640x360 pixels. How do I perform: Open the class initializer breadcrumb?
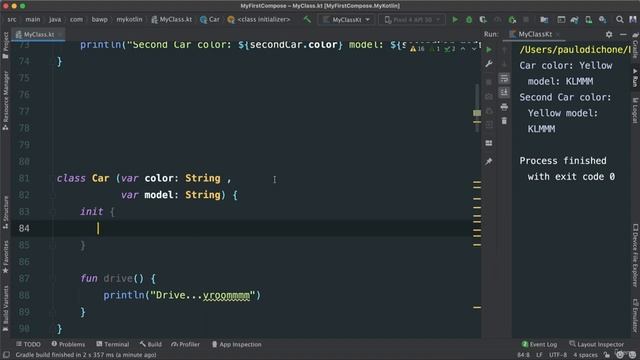[x=259, y=19]
